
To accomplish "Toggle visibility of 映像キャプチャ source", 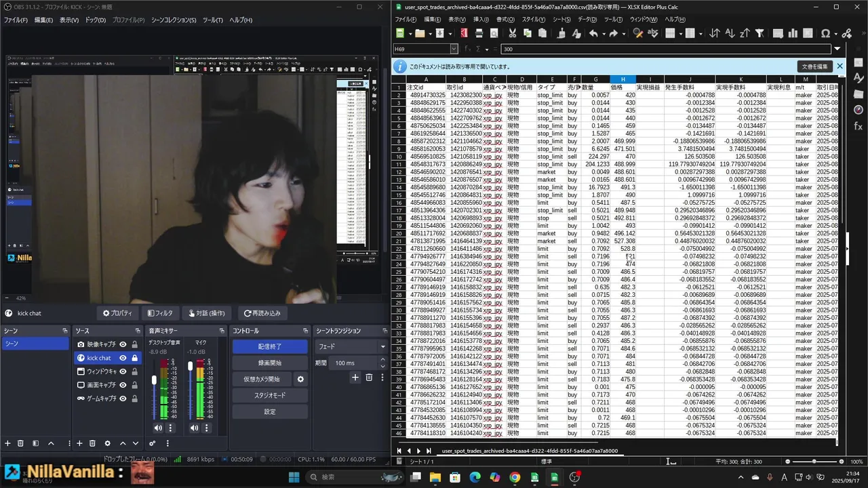I will [123, 344].
